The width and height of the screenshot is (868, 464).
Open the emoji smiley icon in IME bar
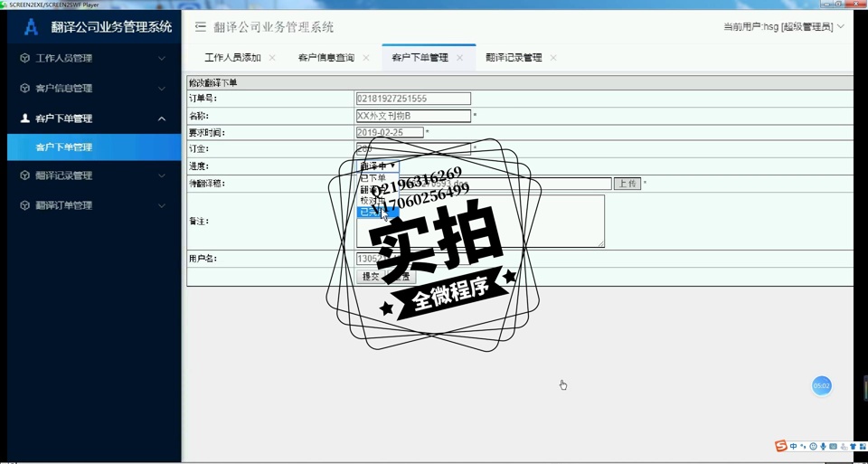(x=813, y=446)
